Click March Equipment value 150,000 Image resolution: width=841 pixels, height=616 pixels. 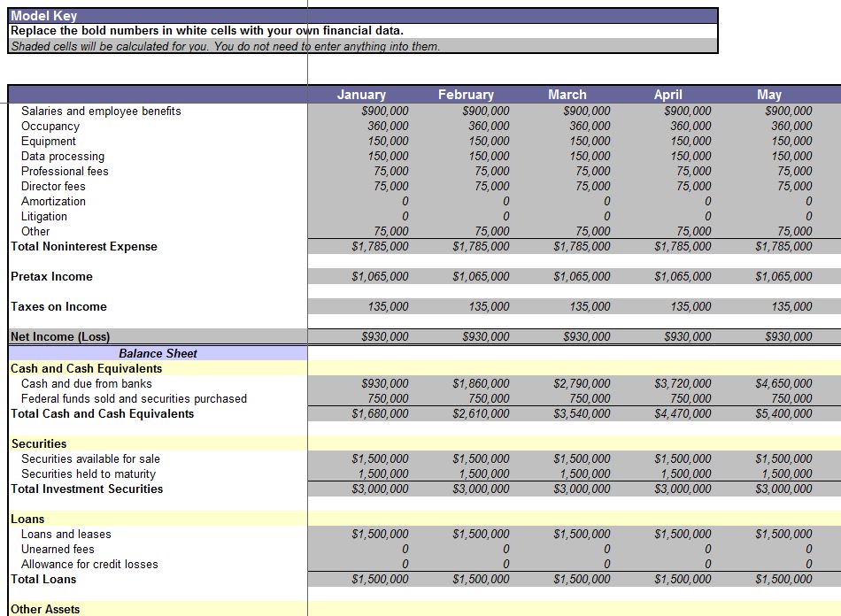point(590,141)
